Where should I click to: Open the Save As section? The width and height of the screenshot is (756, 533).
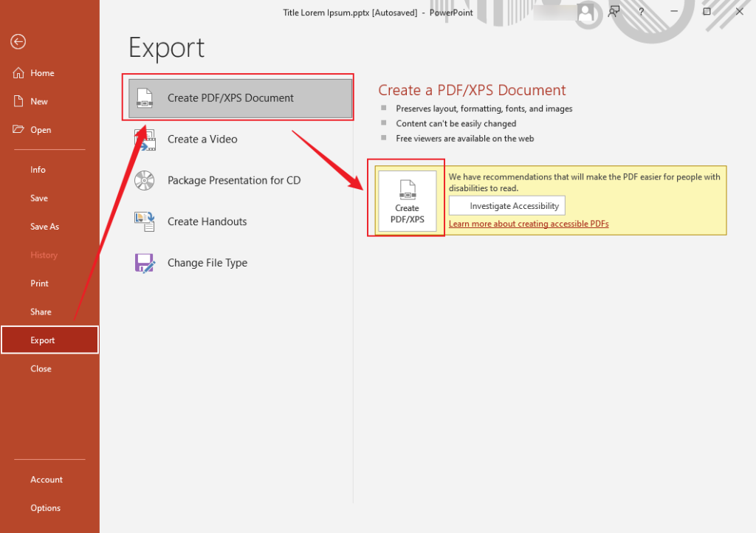44,226
